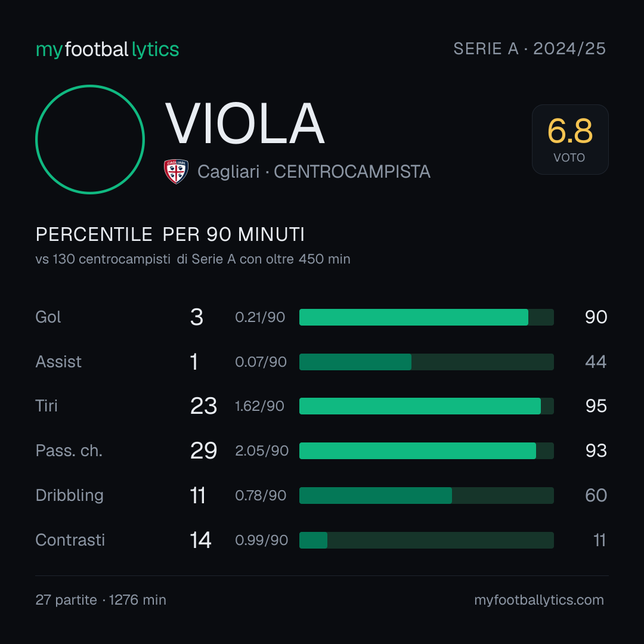Open the myfootballytics.com link

(x=539, y=600)
